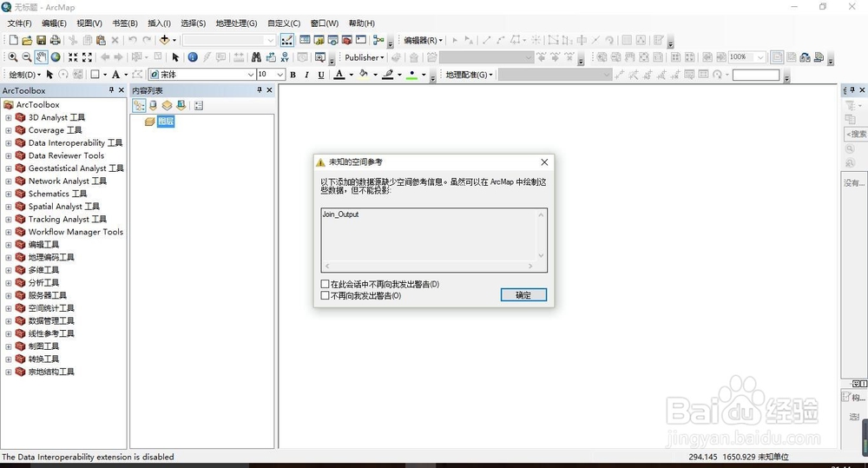Open the 地理配准(G) georeferencing menu

(x=469, y=75)
